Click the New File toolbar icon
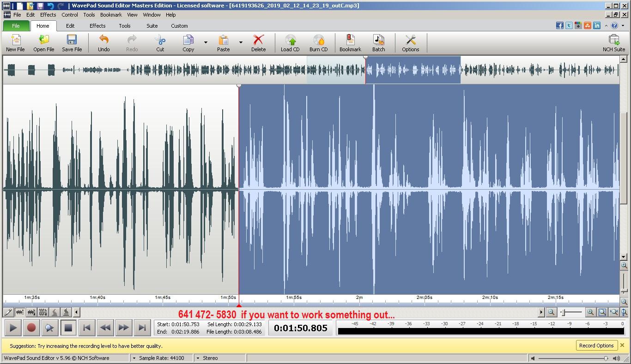This screenshot has width=631, height=364. pos(15,43)
